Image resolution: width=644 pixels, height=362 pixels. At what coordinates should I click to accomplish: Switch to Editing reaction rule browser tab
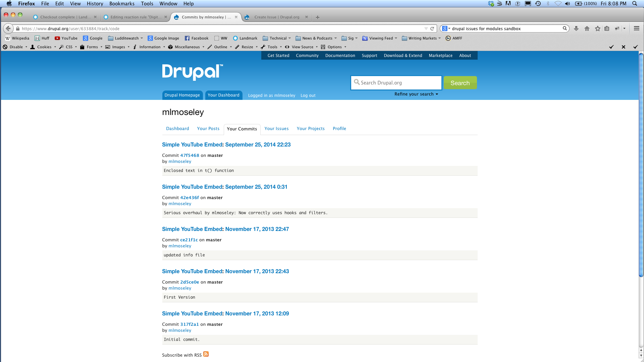click(x=136, y=17)
